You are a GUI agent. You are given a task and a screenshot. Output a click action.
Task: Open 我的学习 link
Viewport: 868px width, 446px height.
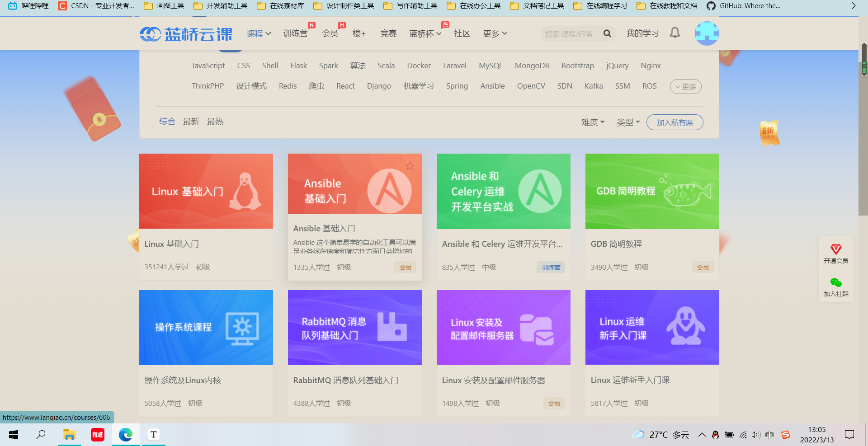[642, 33]
